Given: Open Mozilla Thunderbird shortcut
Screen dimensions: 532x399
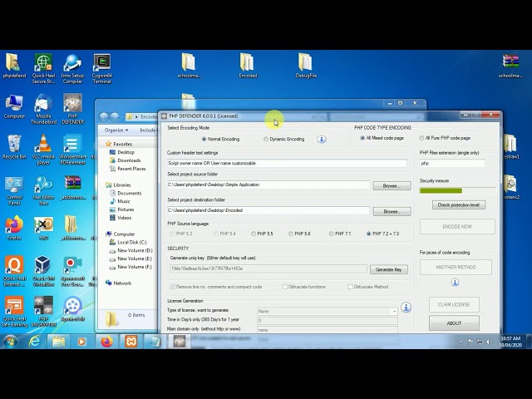Looking at the screenshot, I should pyautogui.click(x=43, y=109).
